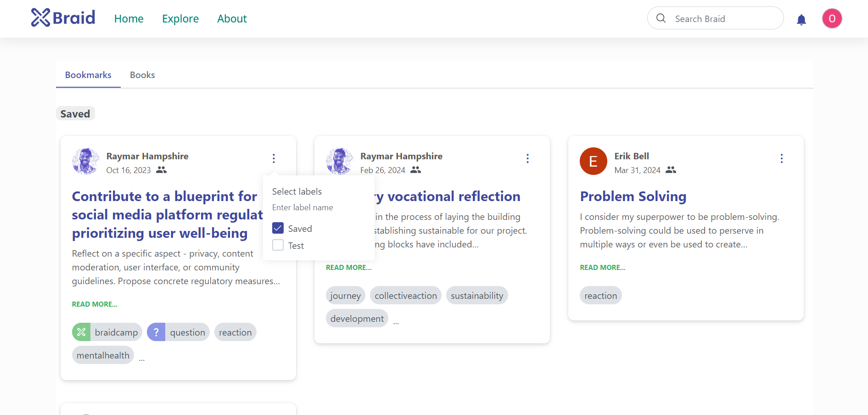The image size is (868, 415).
Task: Go to the Explore page
Action: (x=180, y=19)
